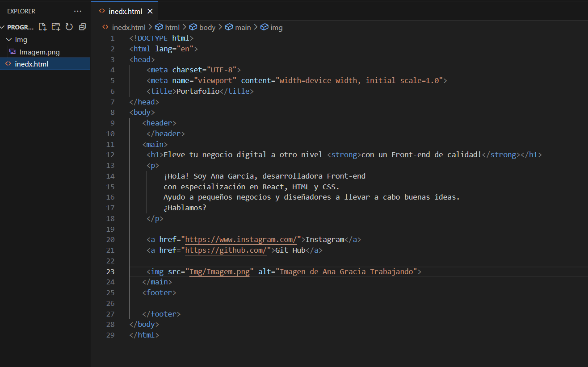Click the Img/Imagem.png path in img tag

point(219,271)
